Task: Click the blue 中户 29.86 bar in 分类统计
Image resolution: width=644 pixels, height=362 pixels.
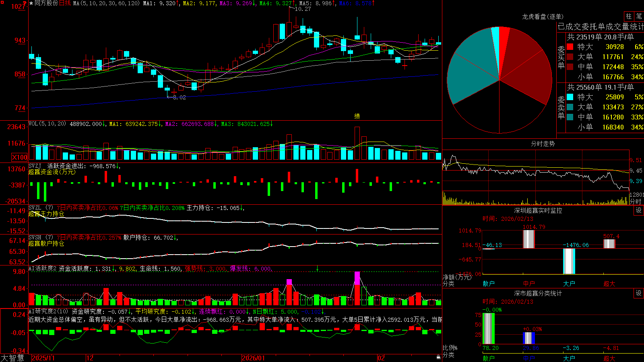Action: 529,338
